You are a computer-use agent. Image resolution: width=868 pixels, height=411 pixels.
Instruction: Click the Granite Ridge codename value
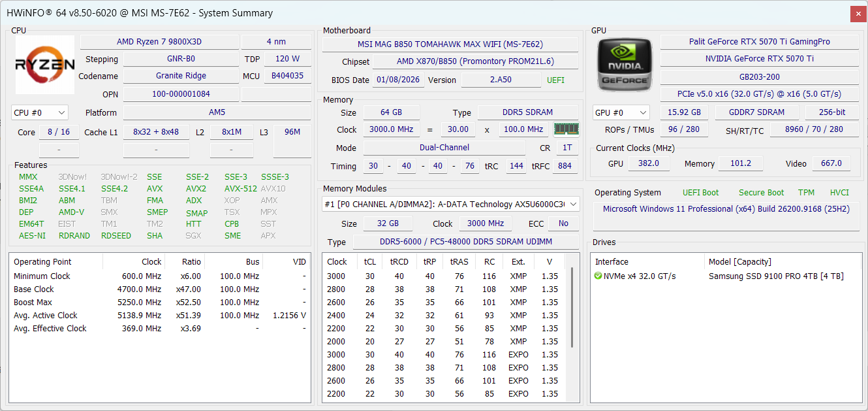(181, 76)
